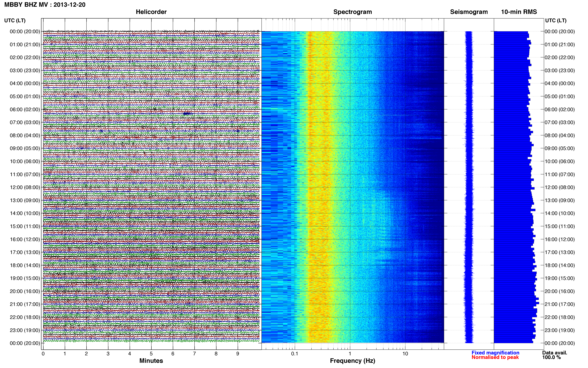Click the left time label '20:00 (16:00)'
The width and height of the screenshot is (588, 368).
click(x=25, y=291)
